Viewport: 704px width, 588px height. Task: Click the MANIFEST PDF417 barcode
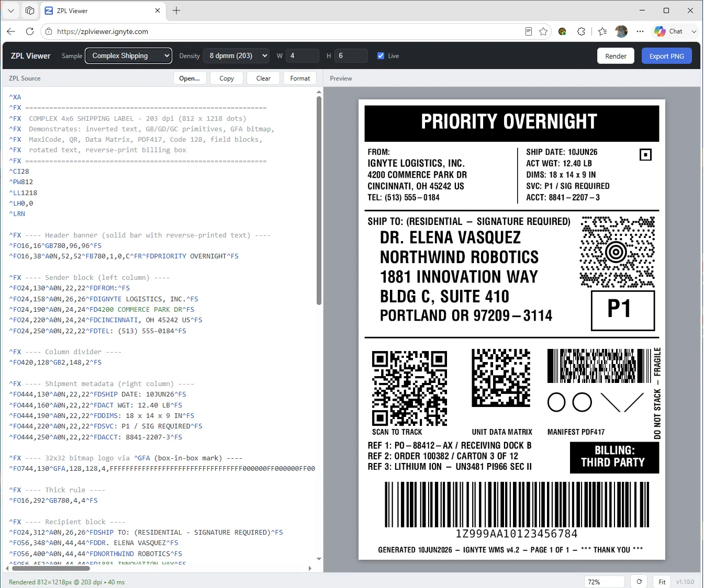[598, 366]
